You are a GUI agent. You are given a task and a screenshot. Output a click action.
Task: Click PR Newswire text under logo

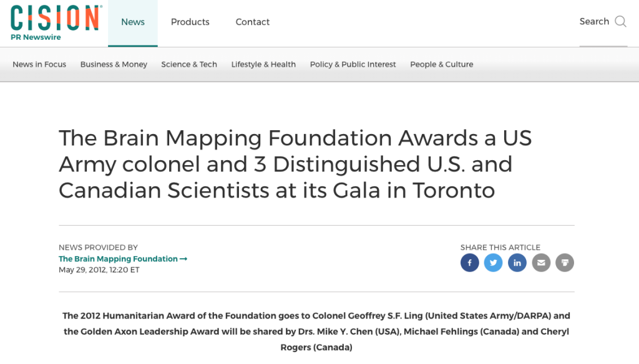click(x=36, y=37)
